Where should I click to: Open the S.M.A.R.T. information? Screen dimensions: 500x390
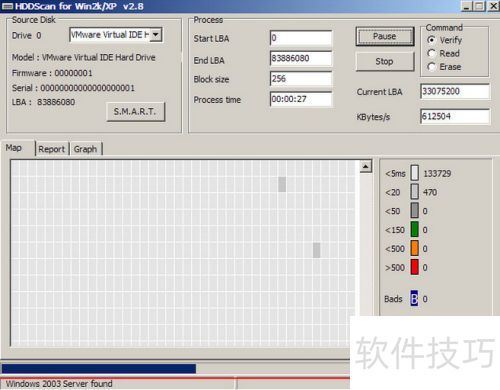[135, 111]
